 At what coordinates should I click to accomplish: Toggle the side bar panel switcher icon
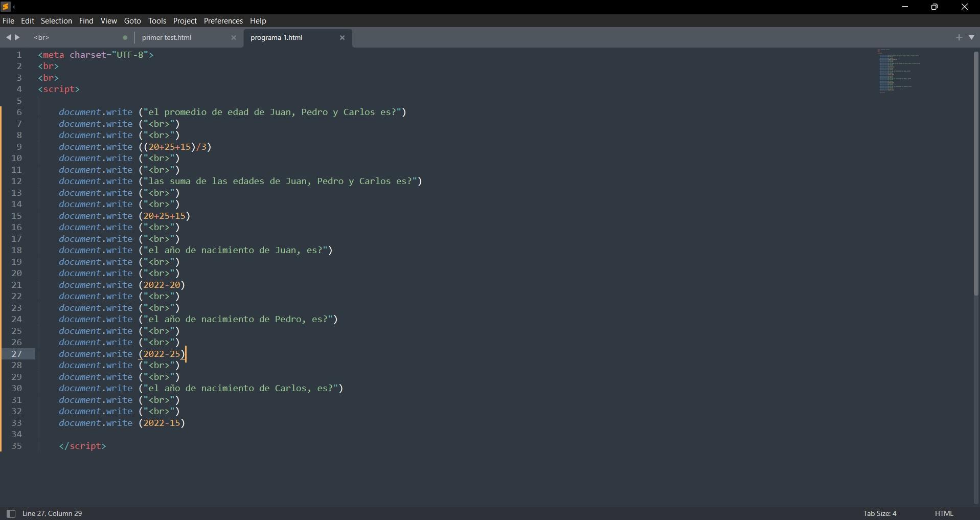click(x=11, y=513)
